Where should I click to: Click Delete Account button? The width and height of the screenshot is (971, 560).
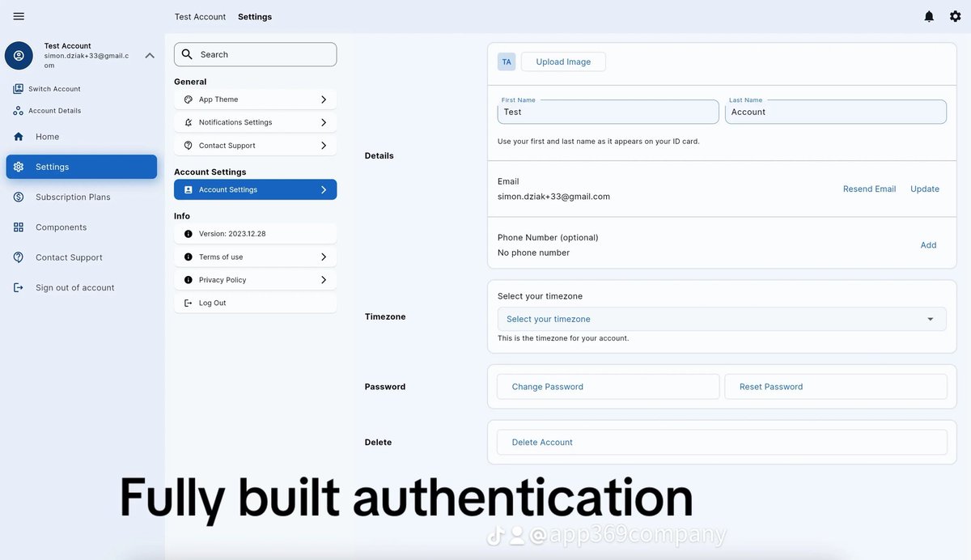pyautogui.click(x=722, y=443)
